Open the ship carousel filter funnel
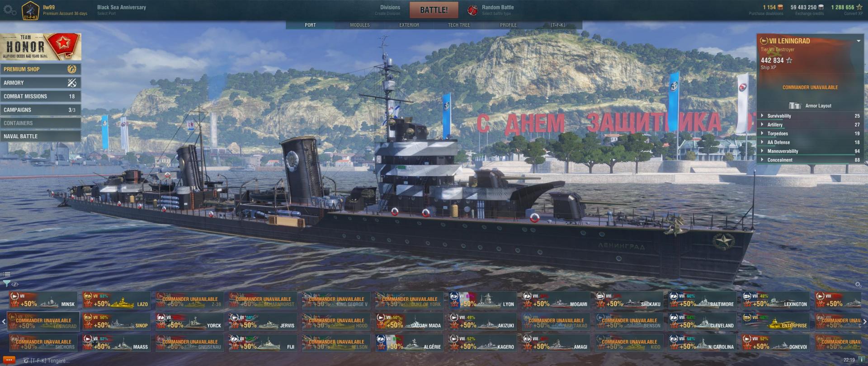This screenshot has width=868, height=366. pyautogui.click(x=6, y=284)
